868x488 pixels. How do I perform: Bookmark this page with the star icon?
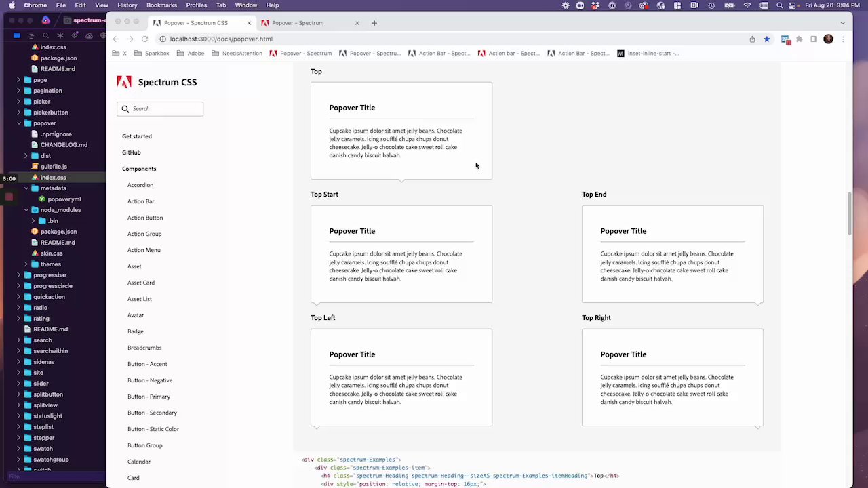click(767, 39)
